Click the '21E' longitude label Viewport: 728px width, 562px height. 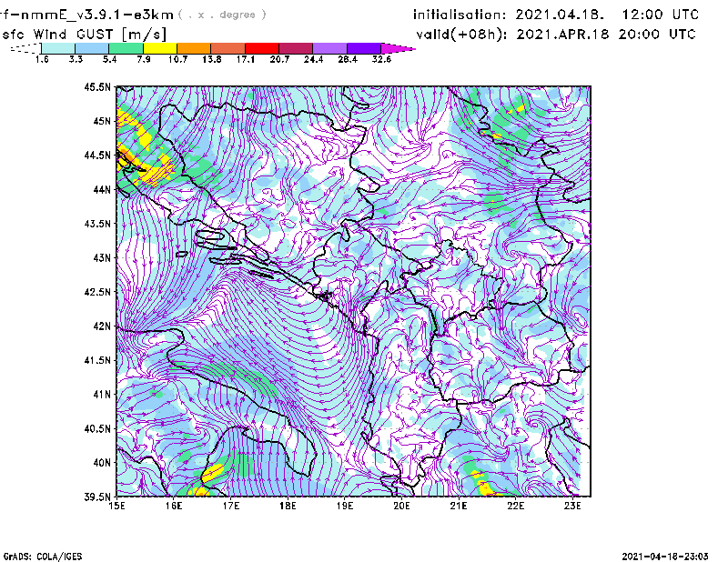(459, 506)
